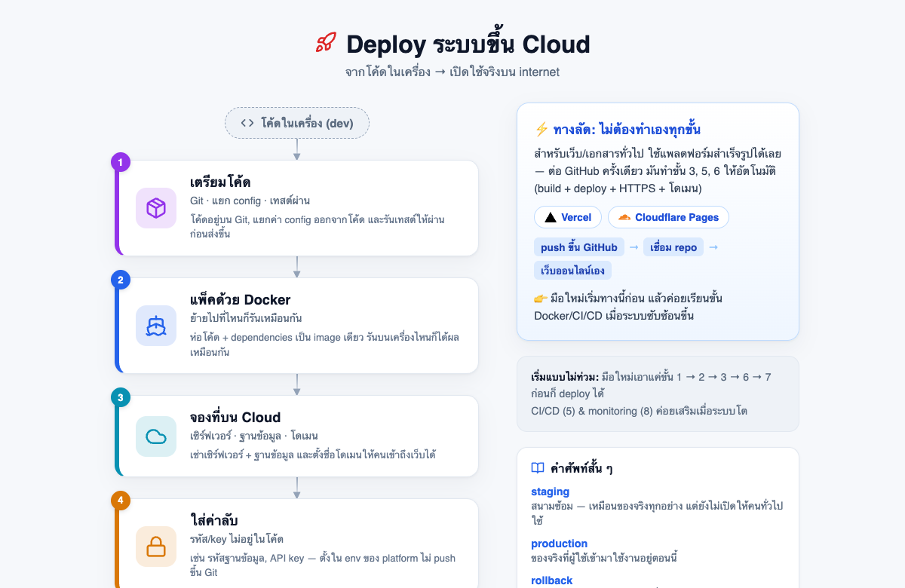Click the code brackets icon in dev pill
905x588 pixels.
(x=247, y=123)
